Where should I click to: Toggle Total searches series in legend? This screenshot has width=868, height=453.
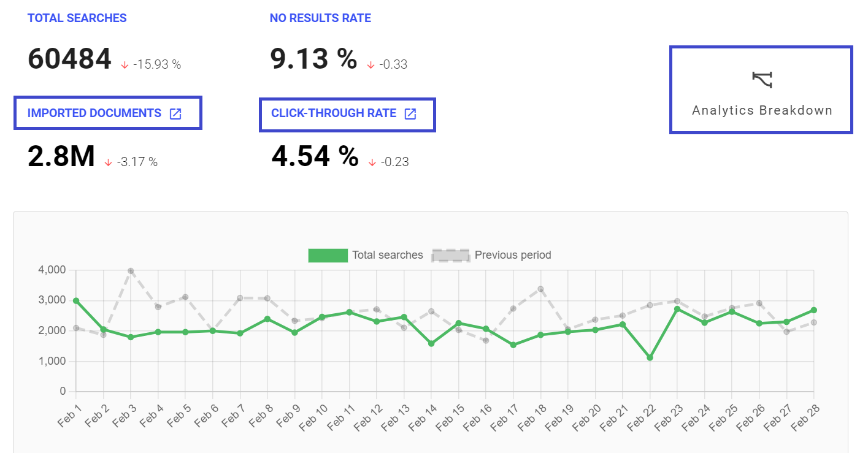366,255
